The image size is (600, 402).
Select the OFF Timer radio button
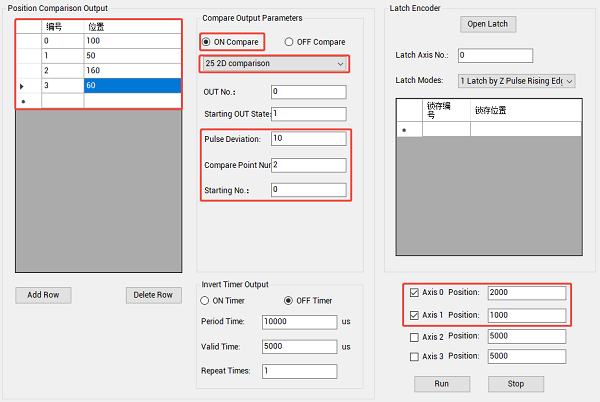[289, 301]
